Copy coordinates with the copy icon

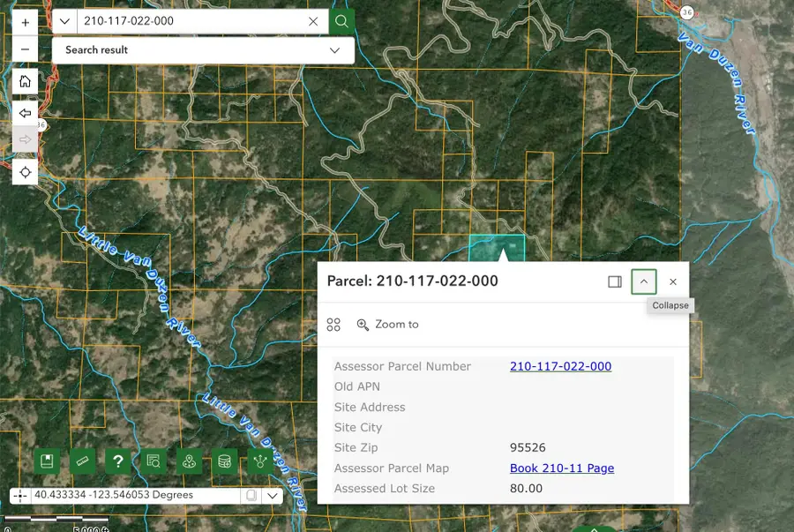pos(251,496)
